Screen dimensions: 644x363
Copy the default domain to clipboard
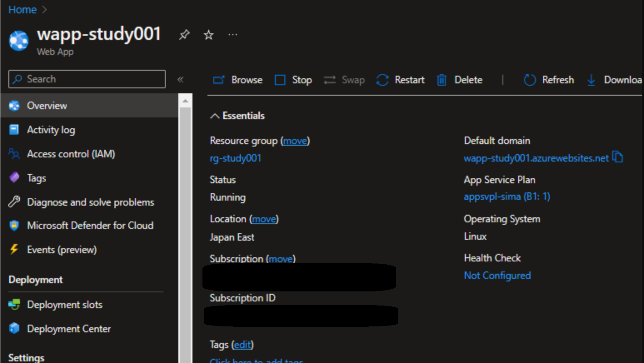(x=618, y=157)
